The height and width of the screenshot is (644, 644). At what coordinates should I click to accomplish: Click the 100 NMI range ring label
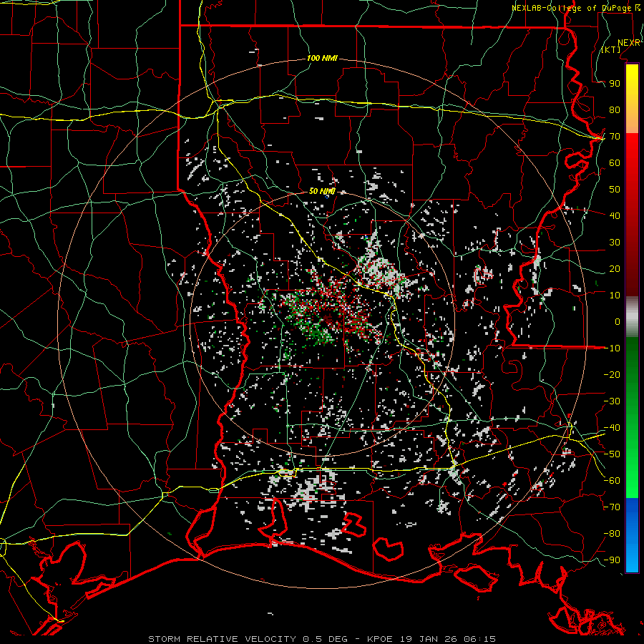click(x=322, y=59)
